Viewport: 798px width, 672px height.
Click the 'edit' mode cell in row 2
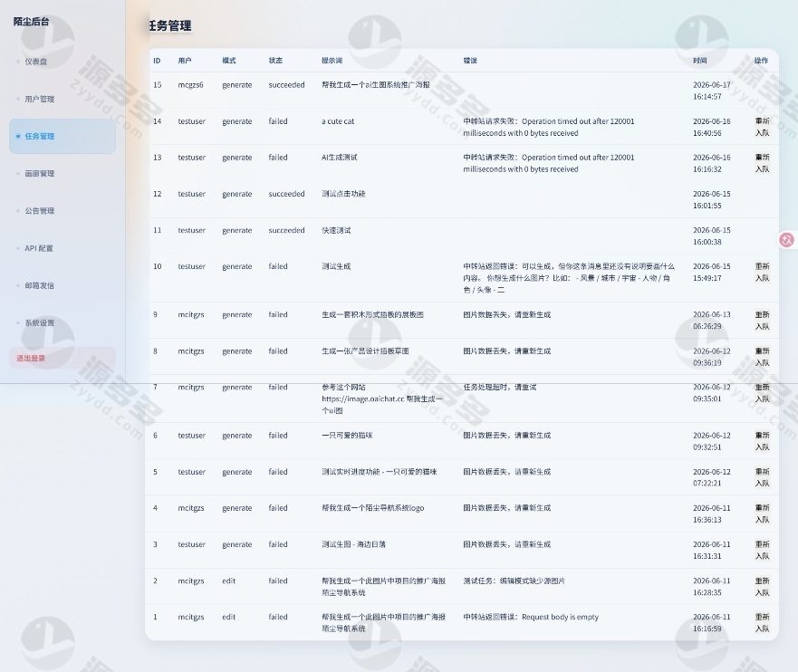click(228, 581)
